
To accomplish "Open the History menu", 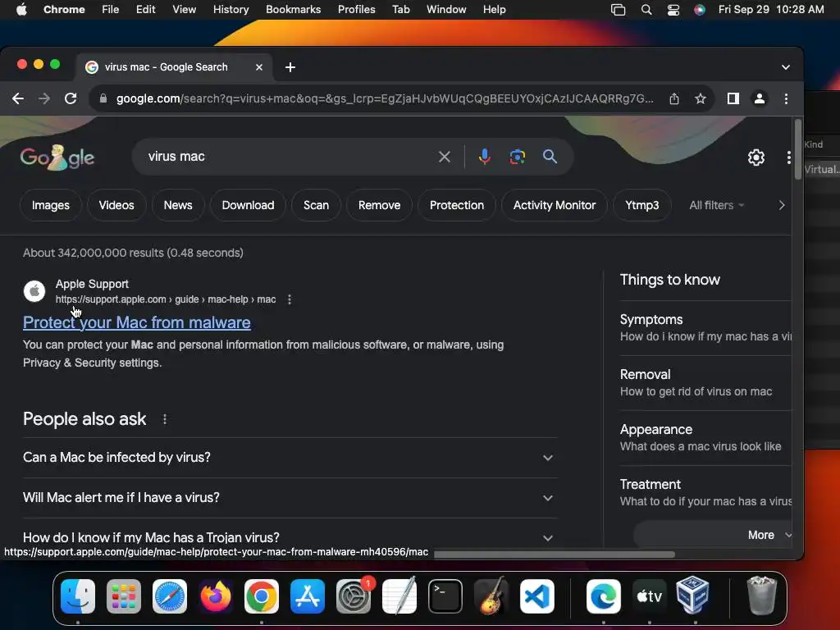I will [x=231, y=10].
